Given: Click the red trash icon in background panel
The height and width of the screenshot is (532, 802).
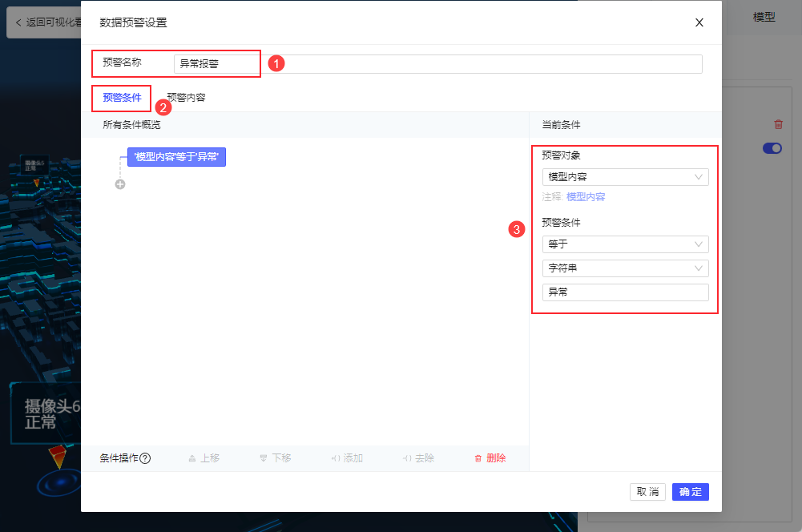Looking at the screenshot, I should (x=779, y=124).
